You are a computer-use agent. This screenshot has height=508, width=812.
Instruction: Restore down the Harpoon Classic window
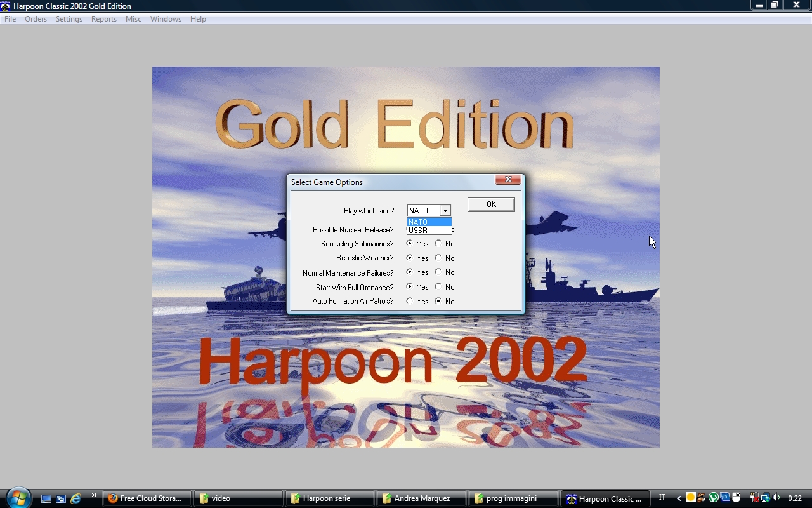point(775,5)
